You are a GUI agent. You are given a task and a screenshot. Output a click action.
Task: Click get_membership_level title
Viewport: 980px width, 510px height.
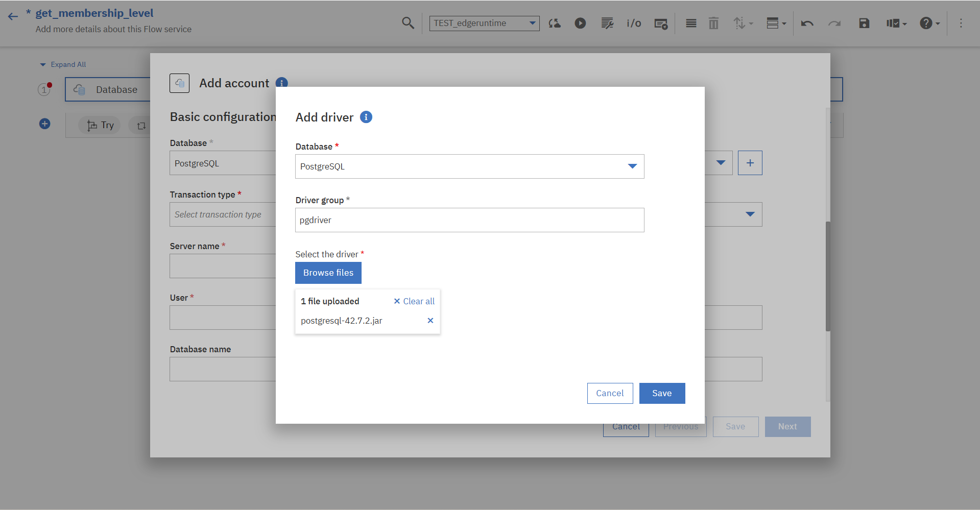[94, 13]
